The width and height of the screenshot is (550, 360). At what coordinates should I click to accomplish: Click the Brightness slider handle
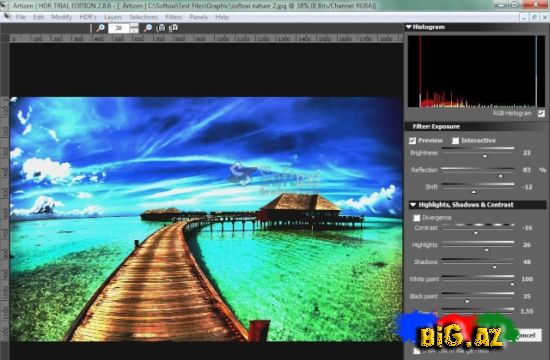coord(485,156)
